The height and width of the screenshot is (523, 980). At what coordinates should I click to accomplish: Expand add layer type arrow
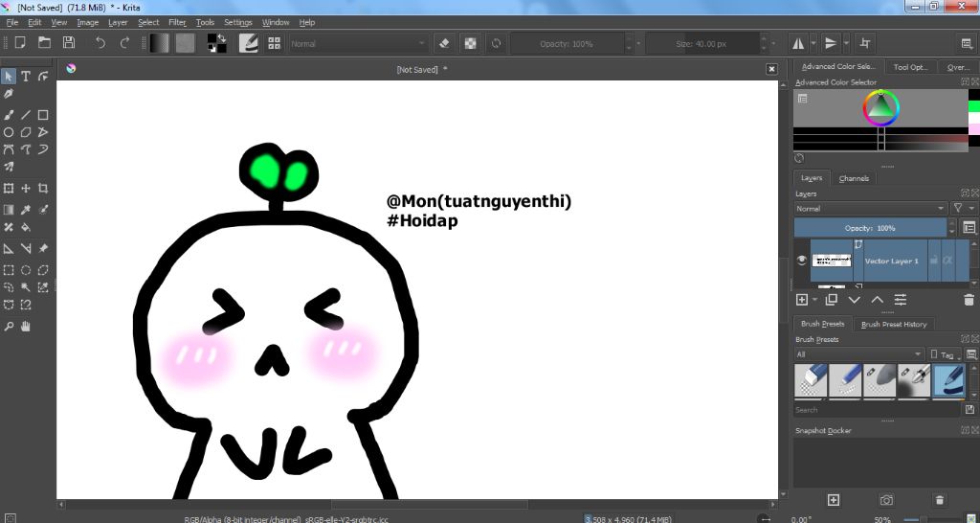pos(815,300)
